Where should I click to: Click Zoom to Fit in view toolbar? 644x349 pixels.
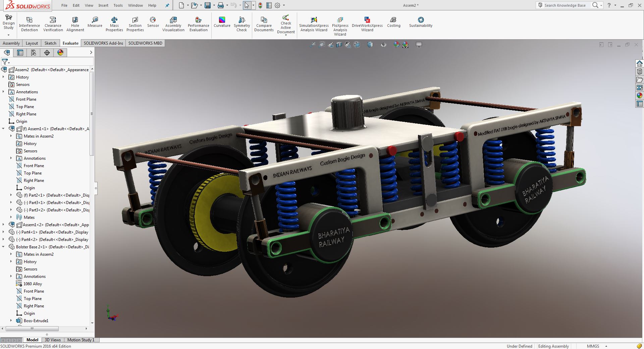[313, 45]
